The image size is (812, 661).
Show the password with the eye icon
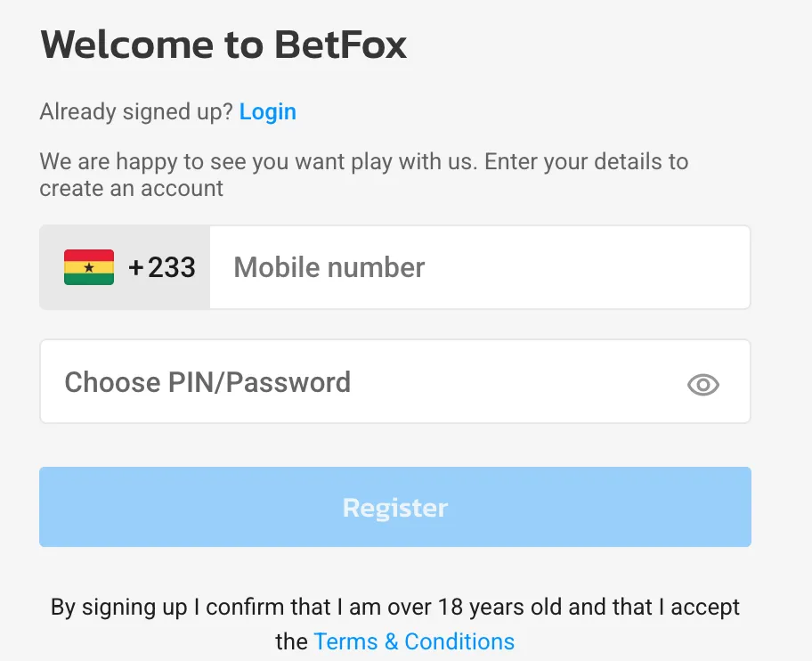[703, 384]
